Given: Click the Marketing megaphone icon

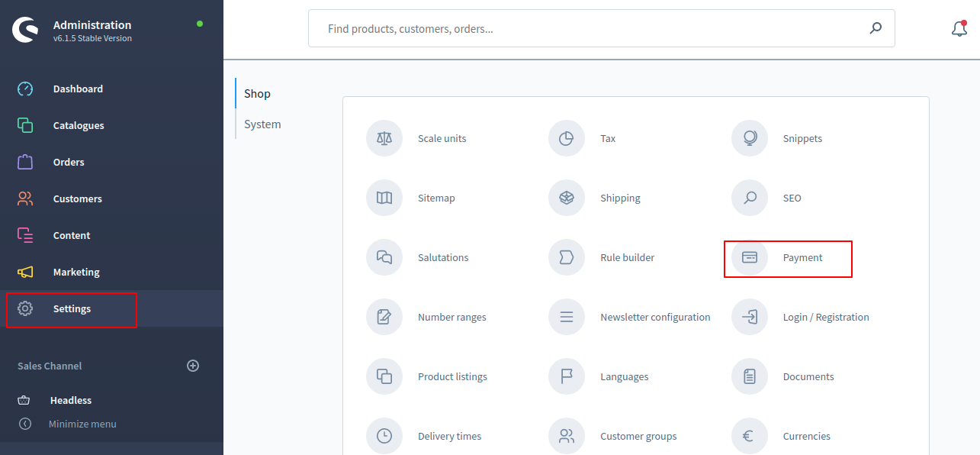Looking at the screenshot, I should [x=25, y=272].
